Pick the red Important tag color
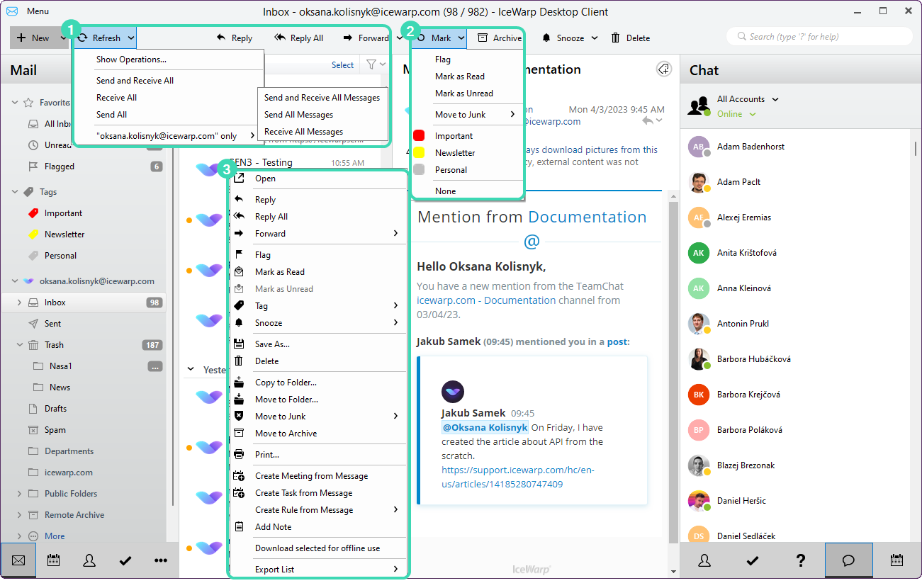922x588 pixels. pos(419,136)
